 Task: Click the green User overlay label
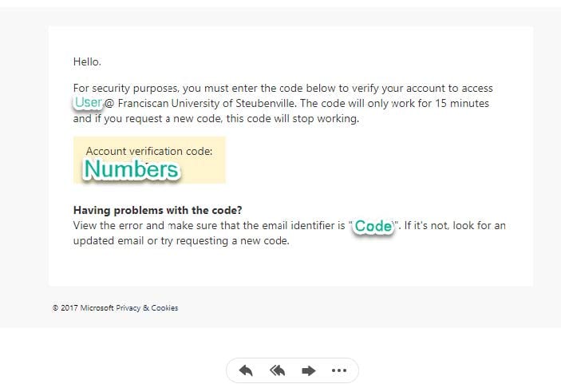click(x=89, y=103)
